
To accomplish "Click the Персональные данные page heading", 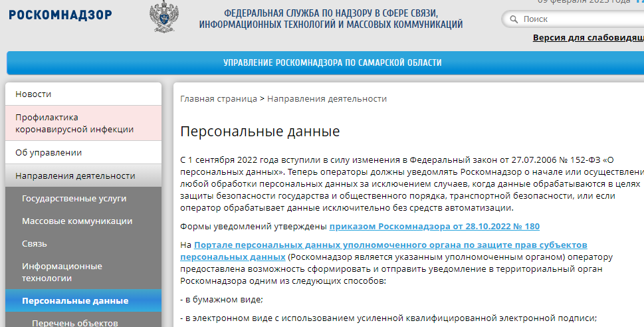I will [260, 132].
